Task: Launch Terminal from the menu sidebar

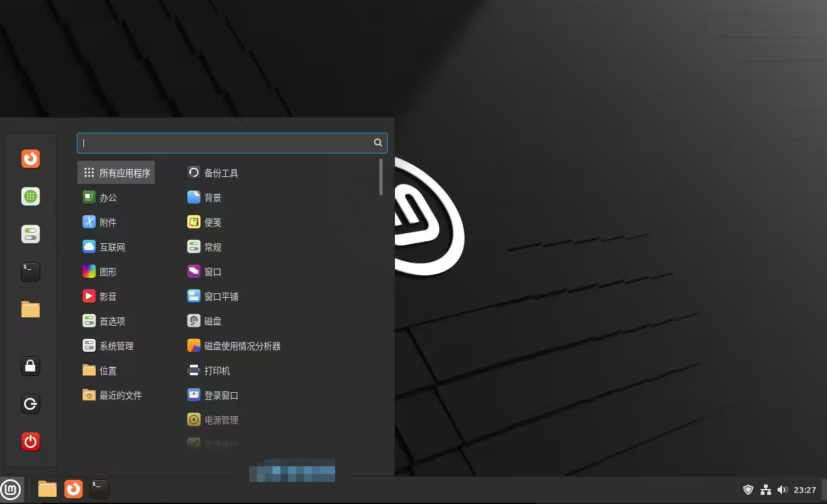Action: coord(30,271)
